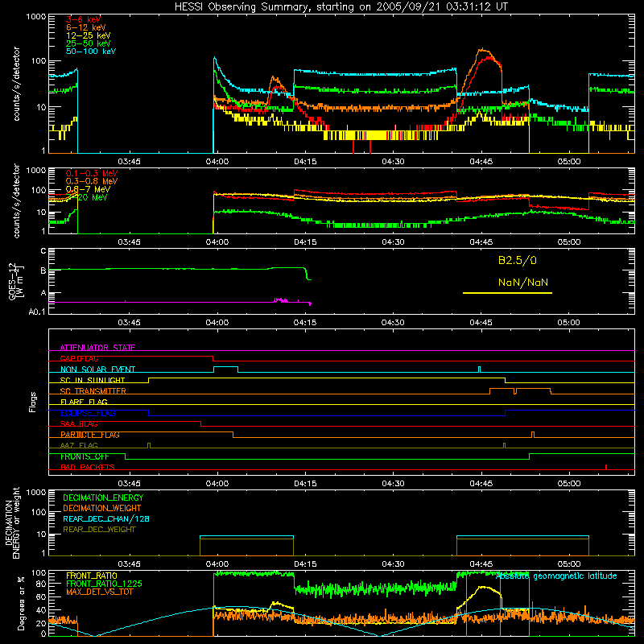This screenshot has width=644, height=644.
Task: Select the SAA_FLAG label
Action: coord(79,424)
